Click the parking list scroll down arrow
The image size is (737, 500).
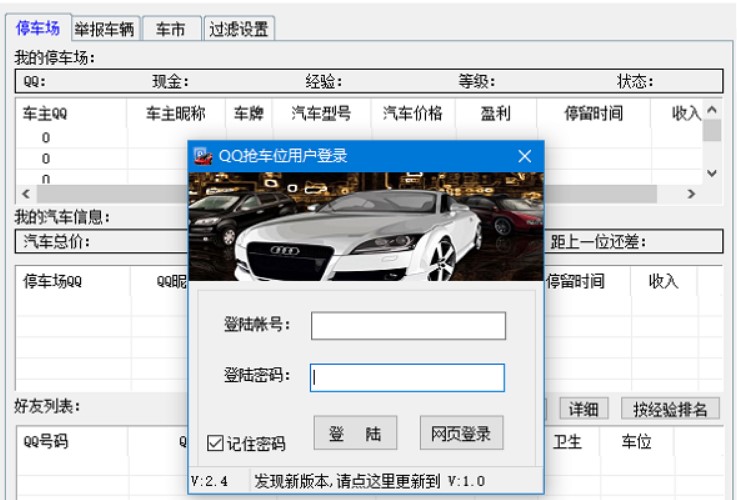pyautogui.click(x=712, y=173)
